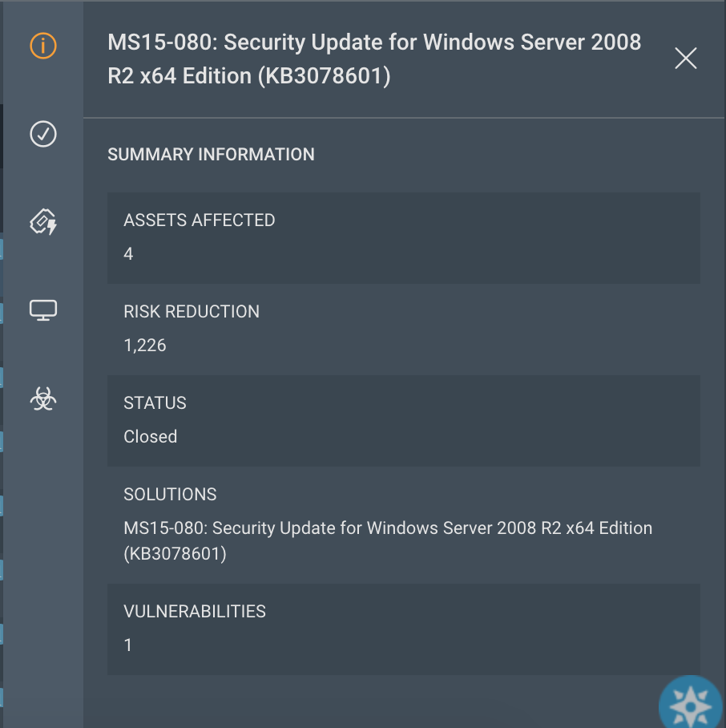The height and width of the screenshot is (728, 726).
Task: Select the Status label
Action: point(155,403)
